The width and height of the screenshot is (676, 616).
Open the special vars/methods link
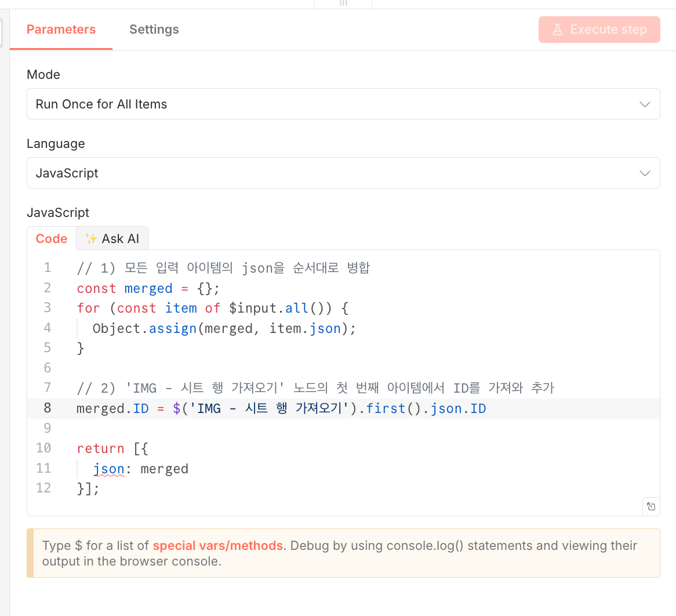pyautogui.click(x=217, y=546)
